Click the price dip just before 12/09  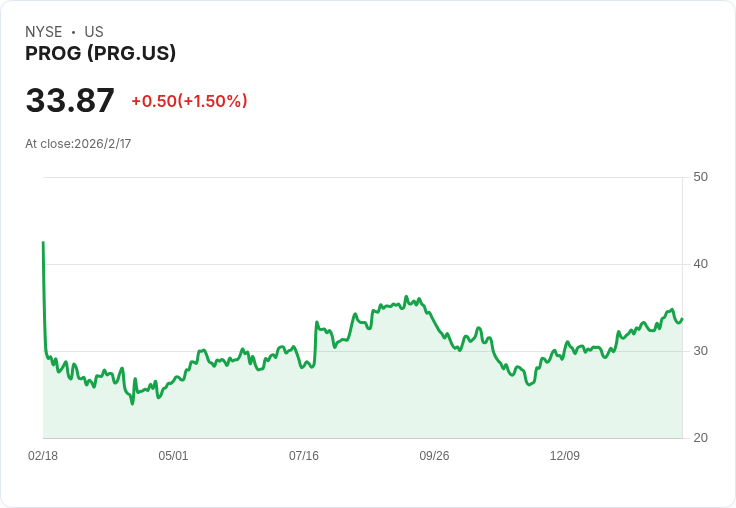click(x=529, y=384)
